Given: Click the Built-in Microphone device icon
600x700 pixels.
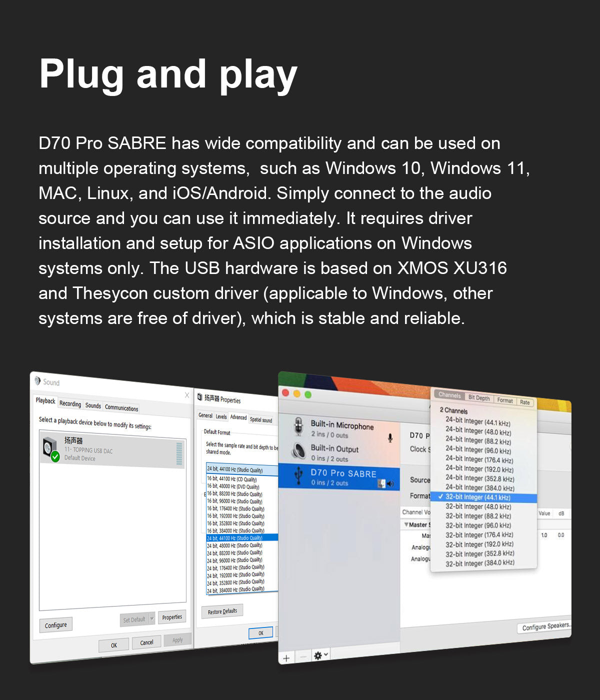Looking at the screenshot, I should 298,426.
